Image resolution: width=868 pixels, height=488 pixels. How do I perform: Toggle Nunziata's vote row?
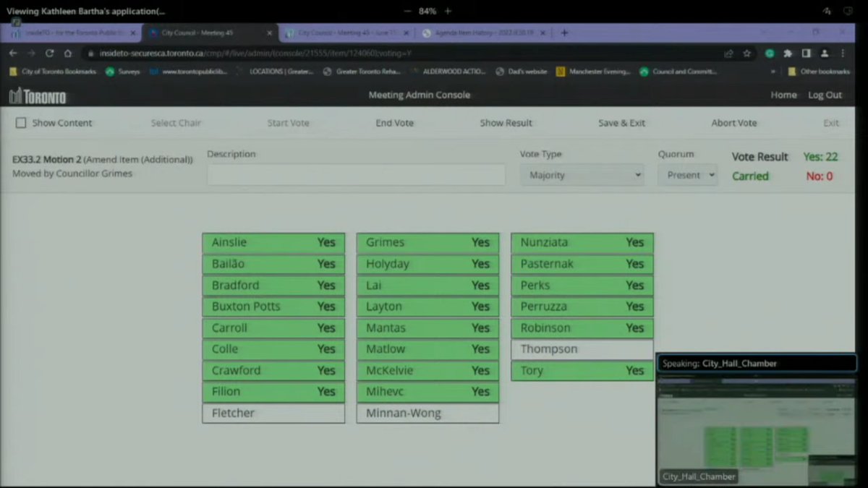582,243
